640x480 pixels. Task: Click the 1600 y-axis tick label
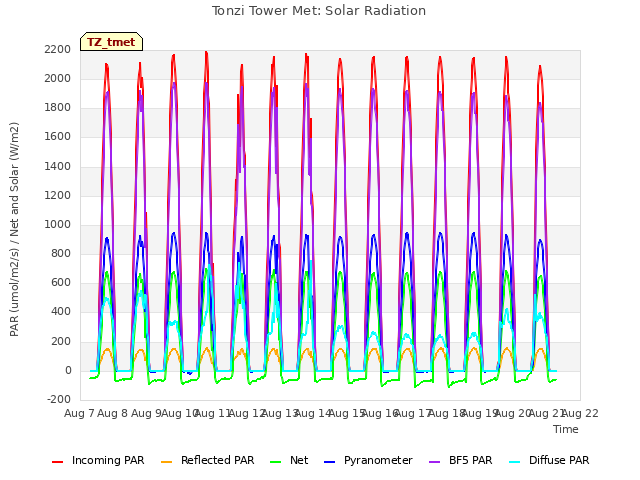click(x=58, y=137)
